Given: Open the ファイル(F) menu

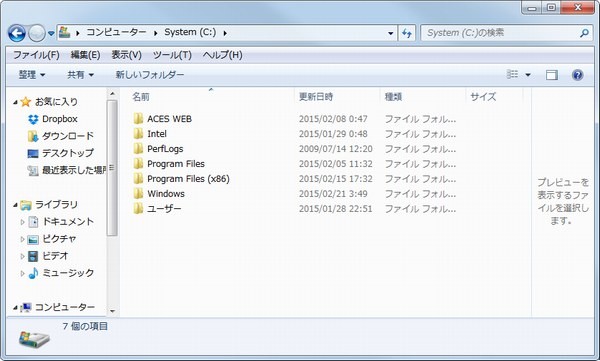Looking at the screenshot, I should coord(36,55).
